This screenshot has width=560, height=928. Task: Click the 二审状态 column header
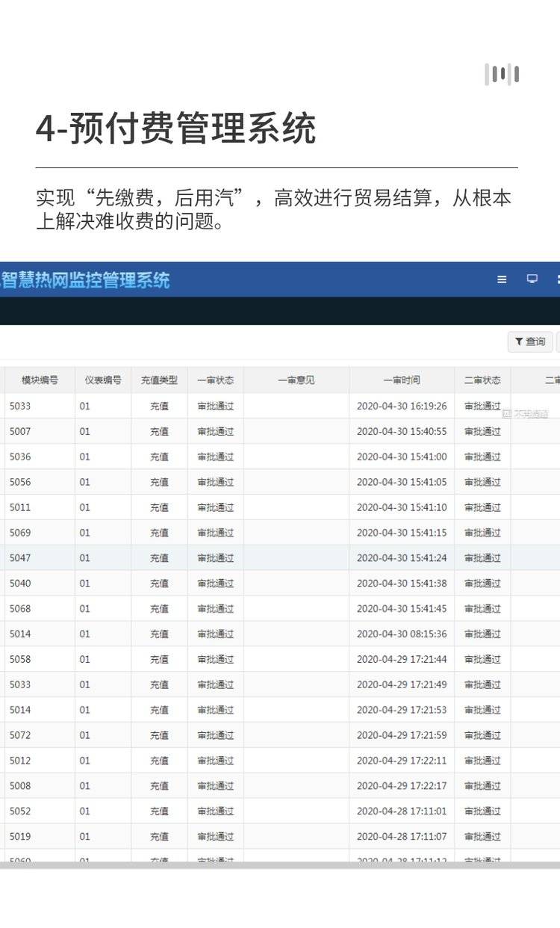pos(482,380)
